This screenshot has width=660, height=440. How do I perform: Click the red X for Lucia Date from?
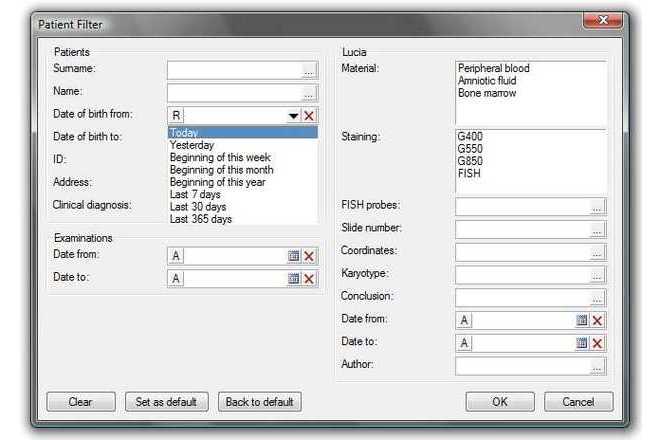pos(597,320)
